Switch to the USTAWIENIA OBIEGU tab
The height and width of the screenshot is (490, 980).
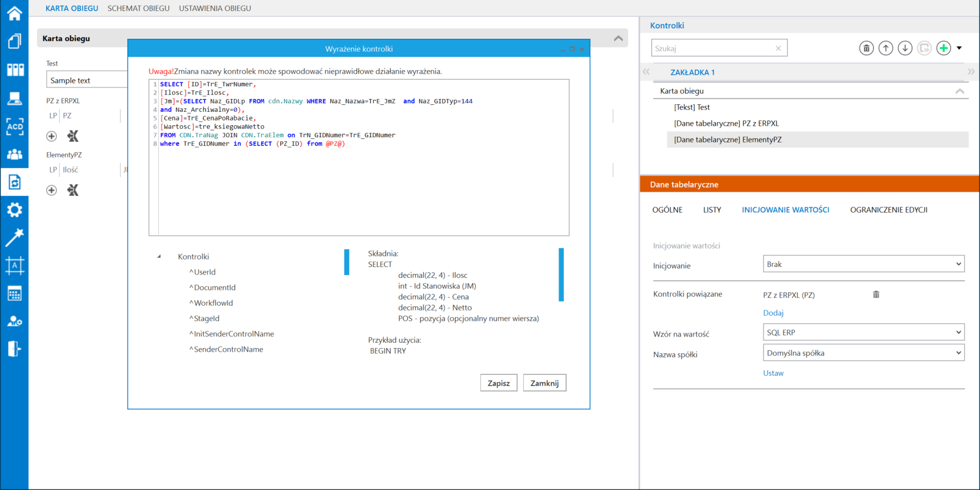point(215,8)
